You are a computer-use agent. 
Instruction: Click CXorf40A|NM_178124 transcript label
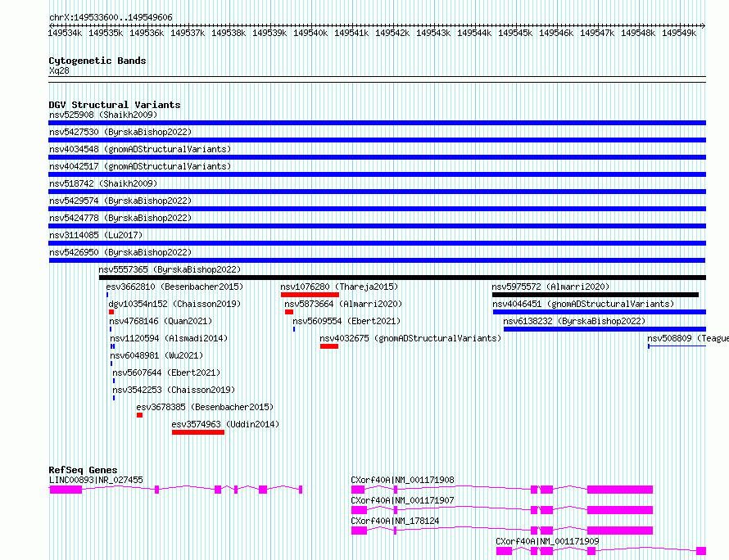coord(395,521)
